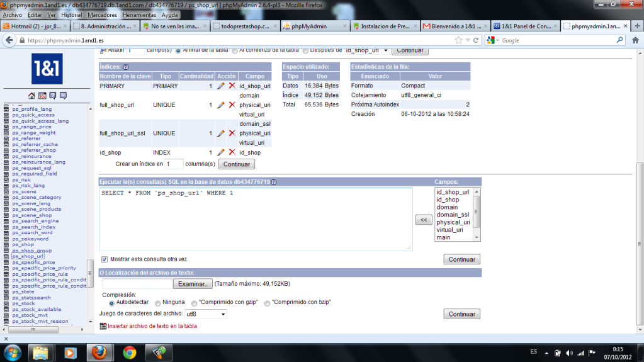Open ps_search_engine table in sidebar
The image size is (644, 362).
point(35,220)
